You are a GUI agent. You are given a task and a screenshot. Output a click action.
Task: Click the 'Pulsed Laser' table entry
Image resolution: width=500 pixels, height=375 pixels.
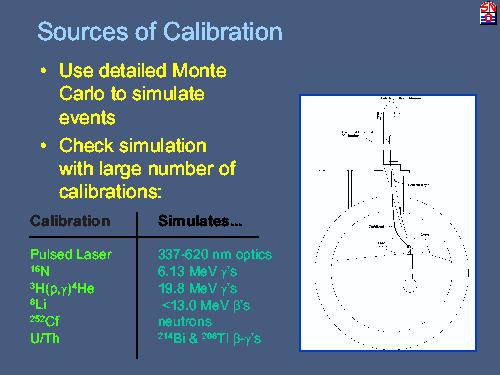coord(71,255)
